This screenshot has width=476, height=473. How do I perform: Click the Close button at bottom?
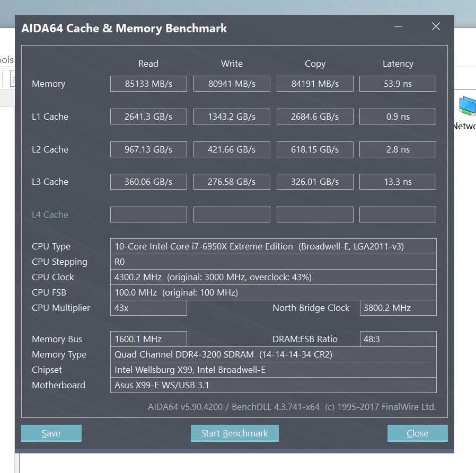(417, 433)
